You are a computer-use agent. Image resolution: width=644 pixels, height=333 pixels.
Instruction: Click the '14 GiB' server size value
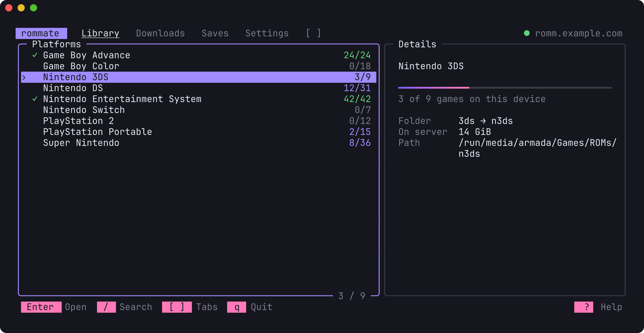click(x=474, y=132)
